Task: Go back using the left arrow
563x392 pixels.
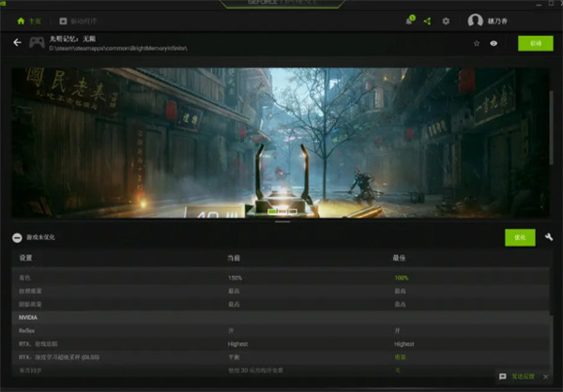Action: [17, 43]
